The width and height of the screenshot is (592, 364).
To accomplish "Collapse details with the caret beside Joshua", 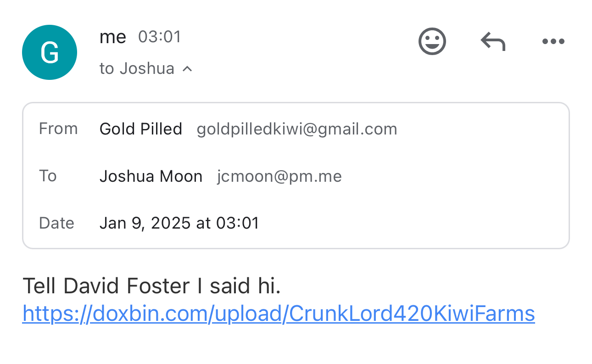I will click(x=187, y=69).
